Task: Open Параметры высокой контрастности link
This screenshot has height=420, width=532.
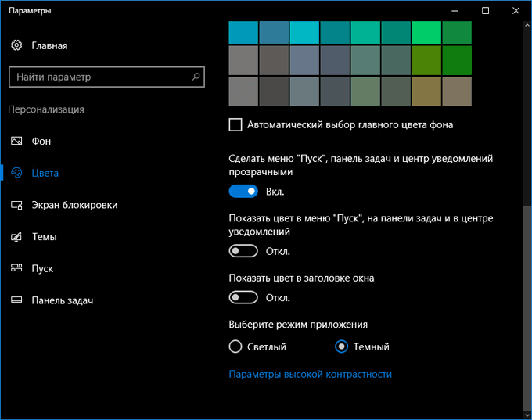Action: (x=310, y=374)
